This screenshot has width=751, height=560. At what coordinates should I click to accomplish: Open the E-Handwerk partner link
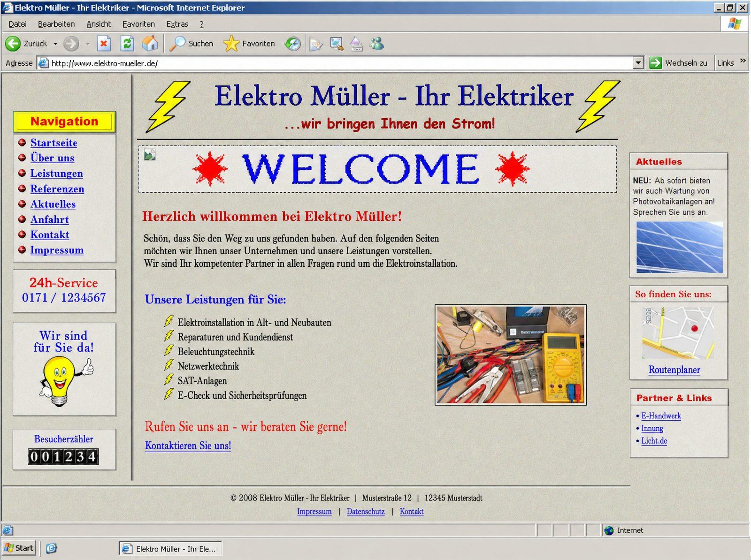click(661, 416)
